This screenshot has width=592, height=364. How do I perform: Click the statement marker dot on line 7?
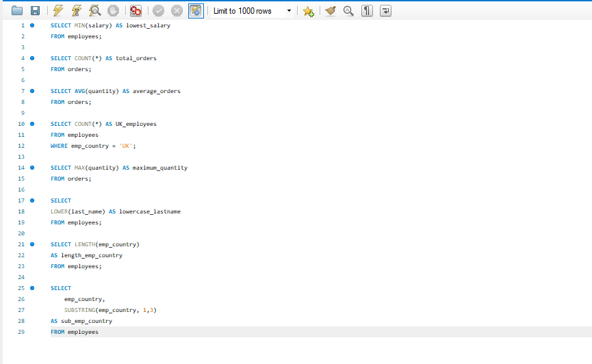32,91
